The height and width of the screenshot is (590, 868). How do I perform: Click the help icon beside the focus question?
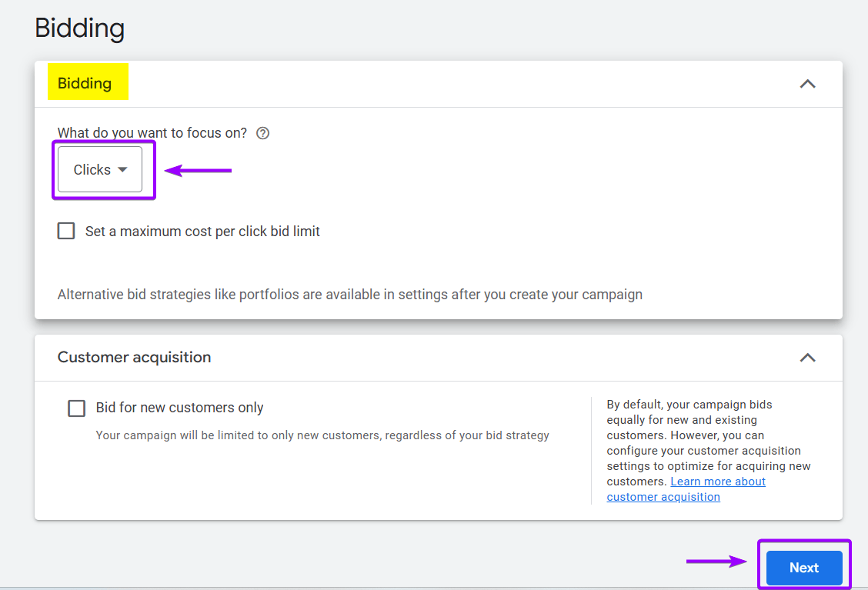pyautogui.click(x=263, y=133)
